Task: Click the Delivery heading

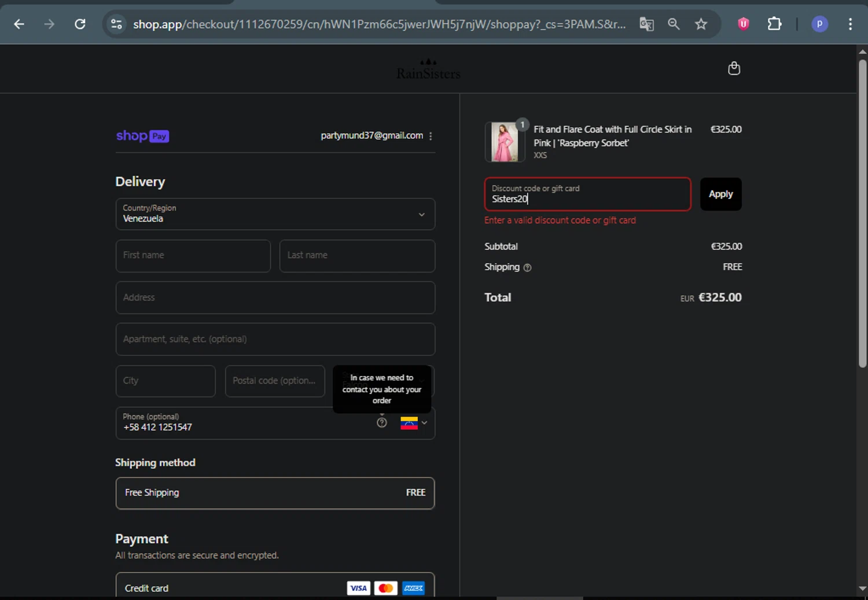Action: [x=140, y=182]
